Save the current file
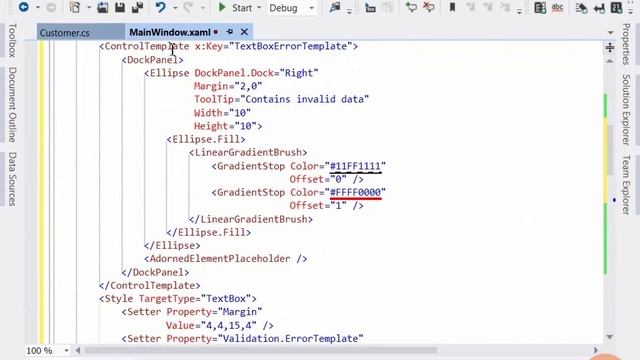 click(x=120, y=7)
